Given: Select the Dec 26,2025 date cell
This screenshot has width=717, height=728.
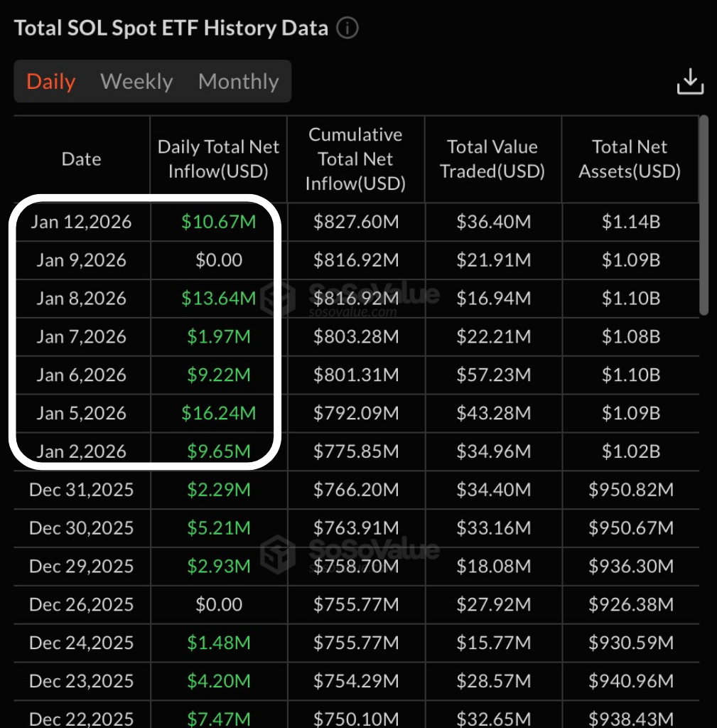Looking at the screenshot, I should [82, 604].
